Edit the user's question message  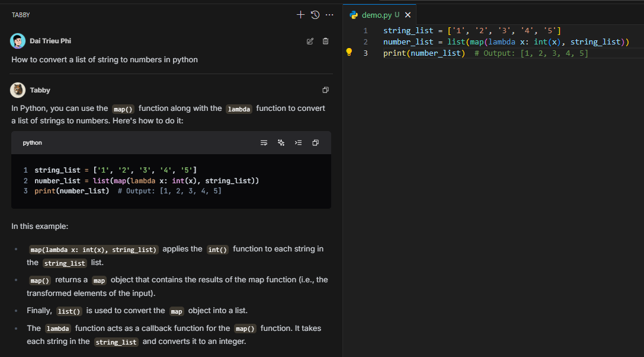click(310, 41)
